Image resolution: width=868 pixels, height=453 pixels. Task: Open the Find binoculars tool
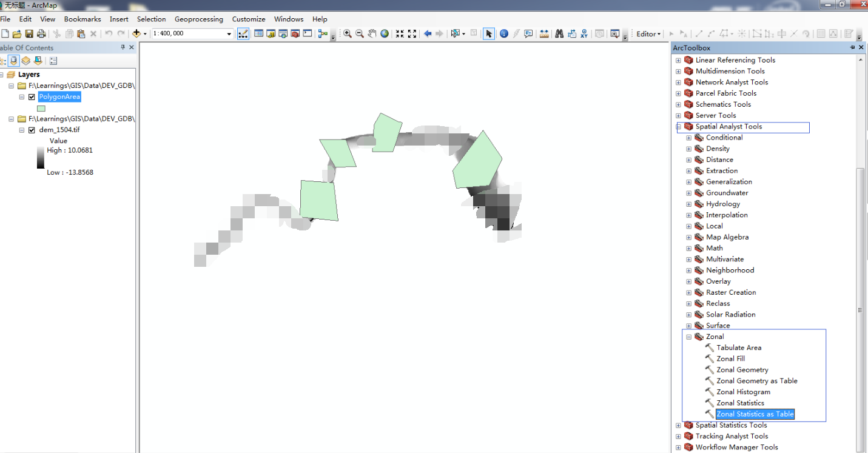pos(559,34)
